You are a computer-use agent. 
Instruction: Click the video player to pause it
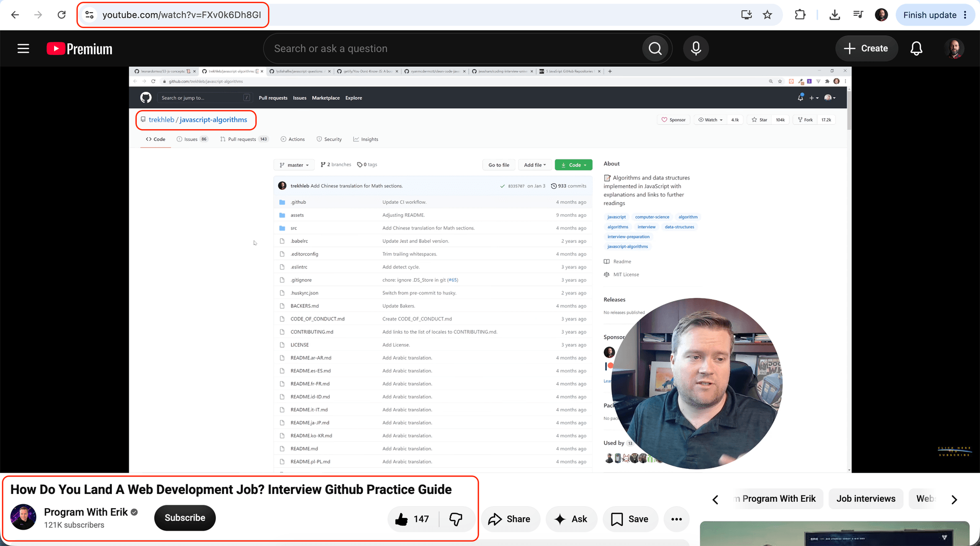(490, 269)
